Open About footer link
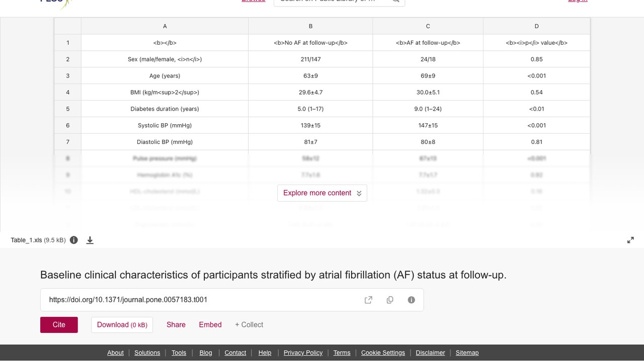The image size is (644, 362). click(115, 352)
